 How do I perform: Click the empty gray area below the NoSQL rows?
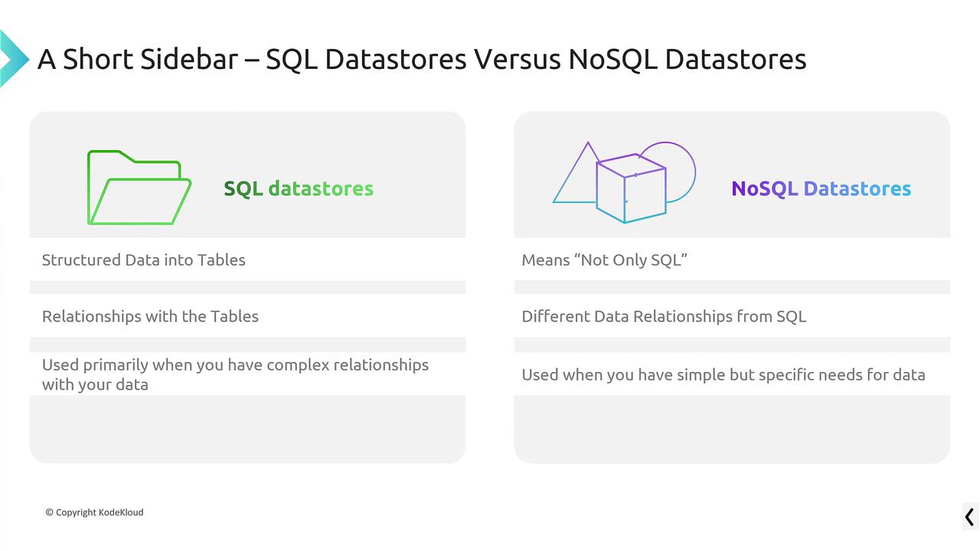tap(731, 429)
